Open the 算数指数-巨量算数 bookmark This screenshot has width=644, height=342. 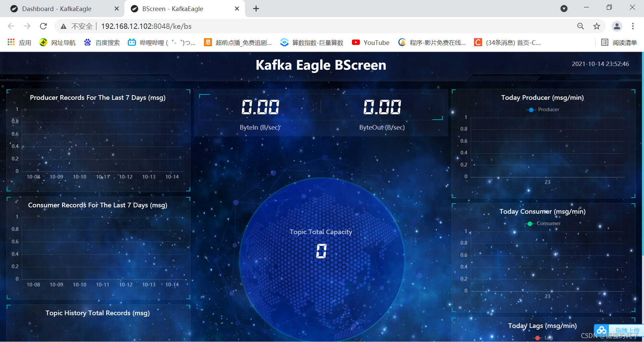pos(312,43)
